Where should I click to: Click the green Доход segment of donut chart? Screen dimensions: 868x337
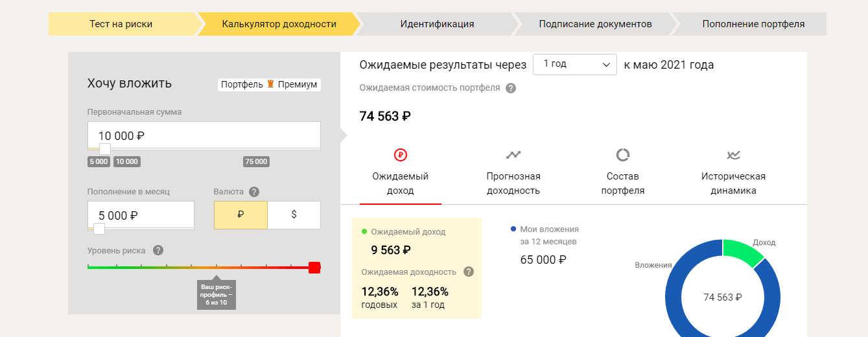tap(743, 252)
